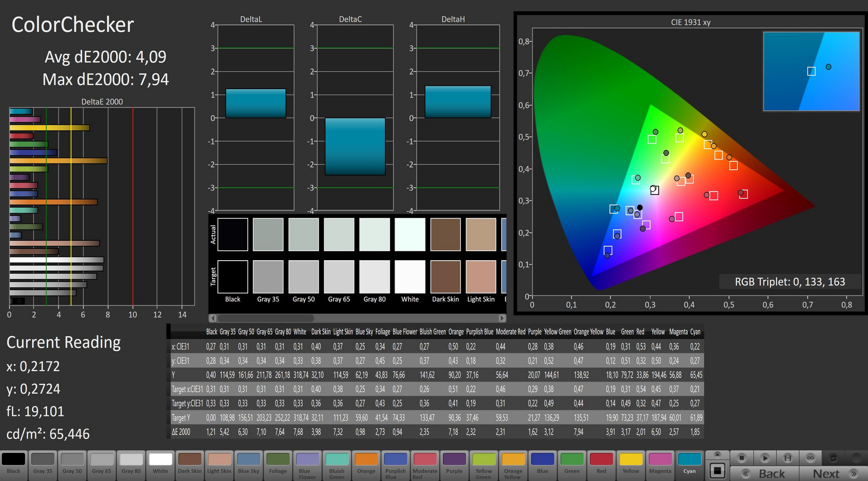Image resolution: width=868 pixels, height=481 pixels.
Task: Click the DeltaH bar chart
Action: pos(458,118)
